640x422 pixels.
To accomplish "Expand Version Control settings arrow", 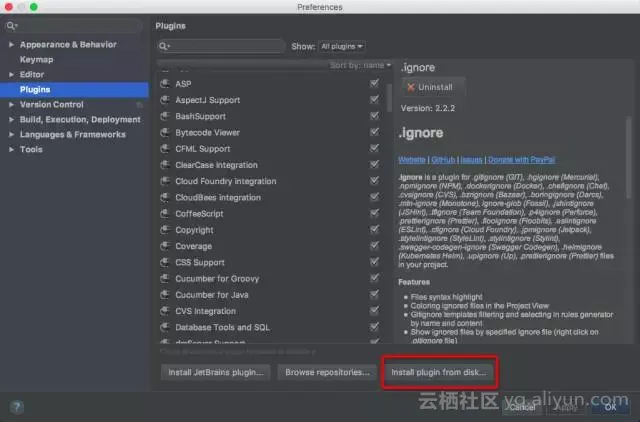I will pyautogui.click(x=11, y=104).
